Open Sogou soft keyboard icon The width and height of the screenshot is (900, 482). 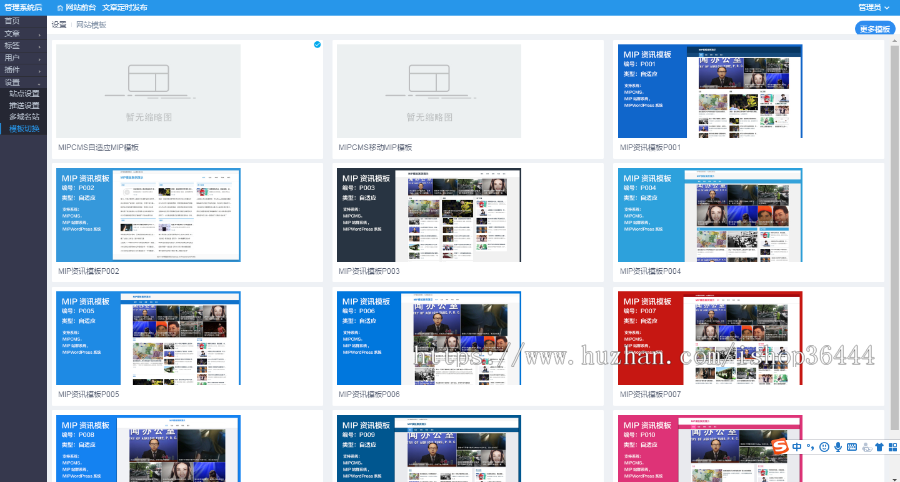(852, 447)
